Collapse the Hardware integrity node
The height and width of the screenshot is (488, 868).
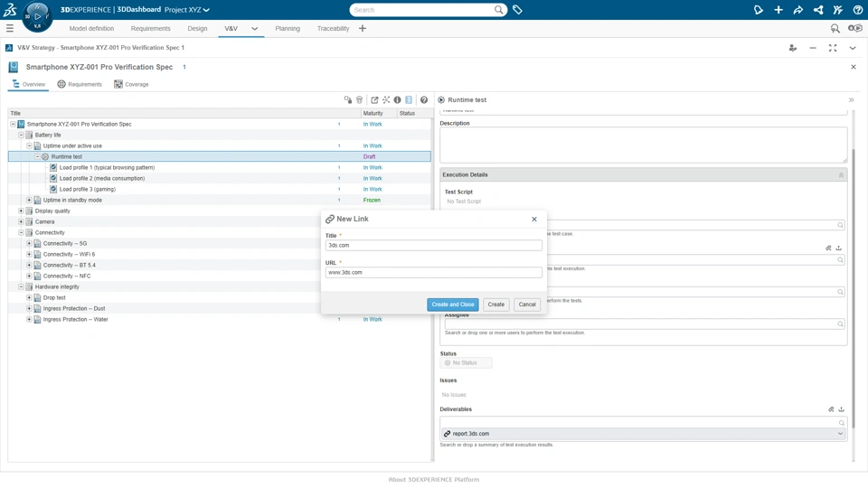[21, 286]
